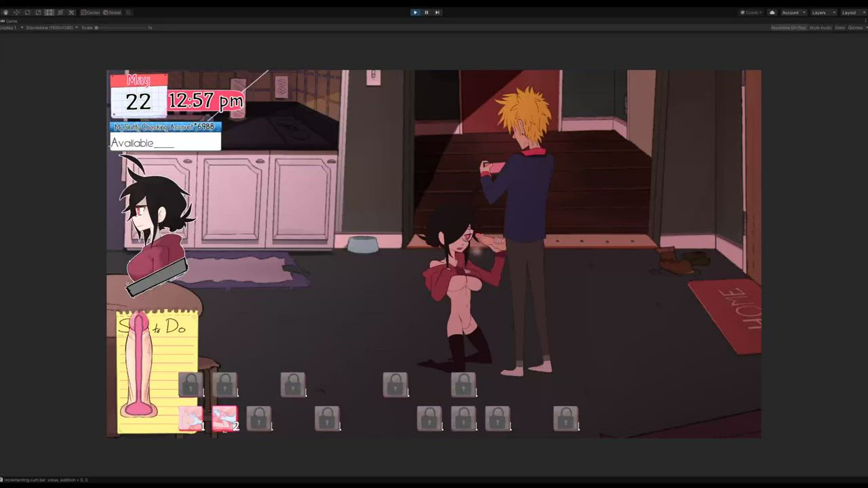Toggle the Global handle rotation button
The image size is (868, 488).
coord(112,12)
